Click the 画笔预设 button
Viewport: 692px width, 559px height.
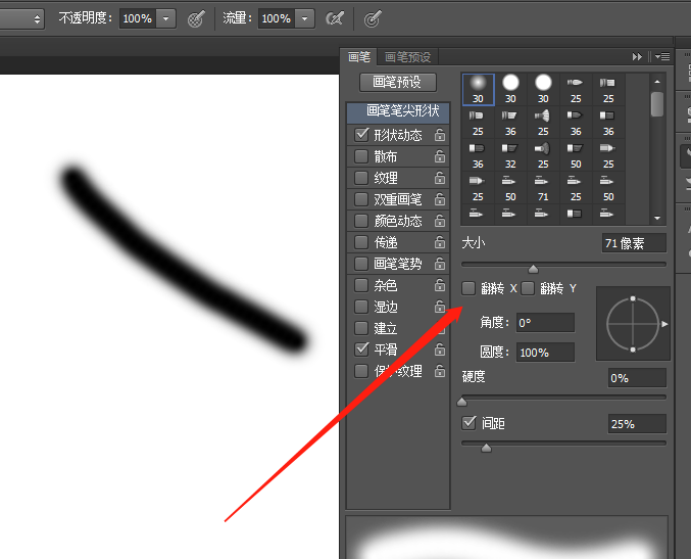(397, 82)
